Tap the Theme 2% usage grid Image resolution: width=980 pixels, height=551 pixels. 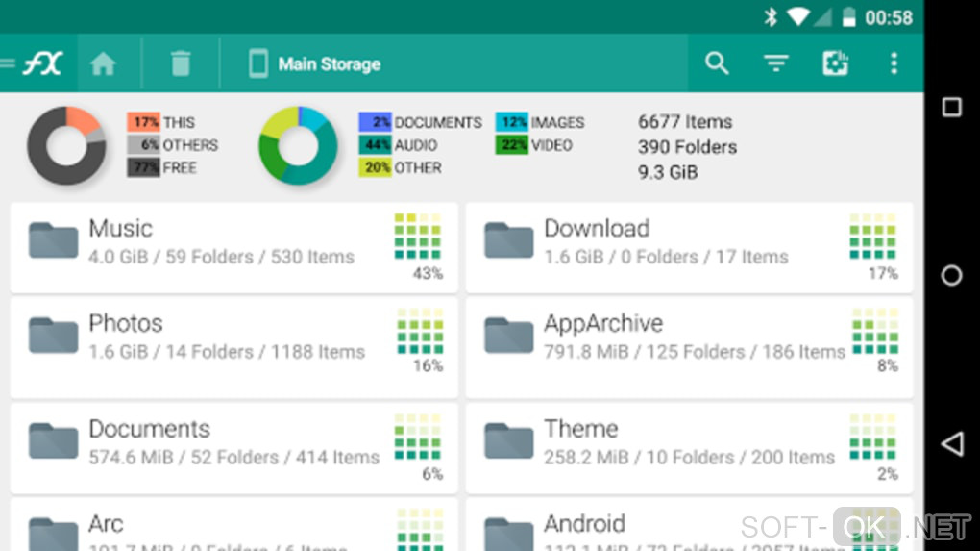click(x=873, y=438)
